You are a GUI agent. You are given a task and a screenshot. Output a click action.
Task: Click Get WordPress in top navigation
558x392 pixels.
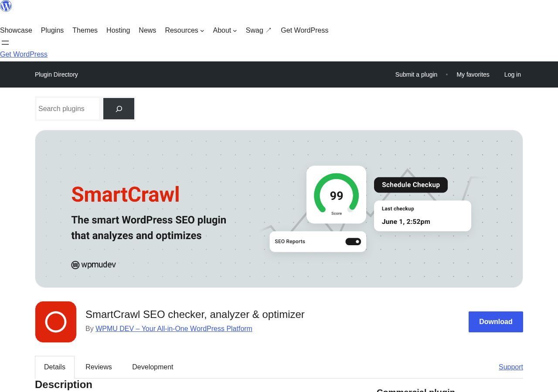click(x=305, y=30)
